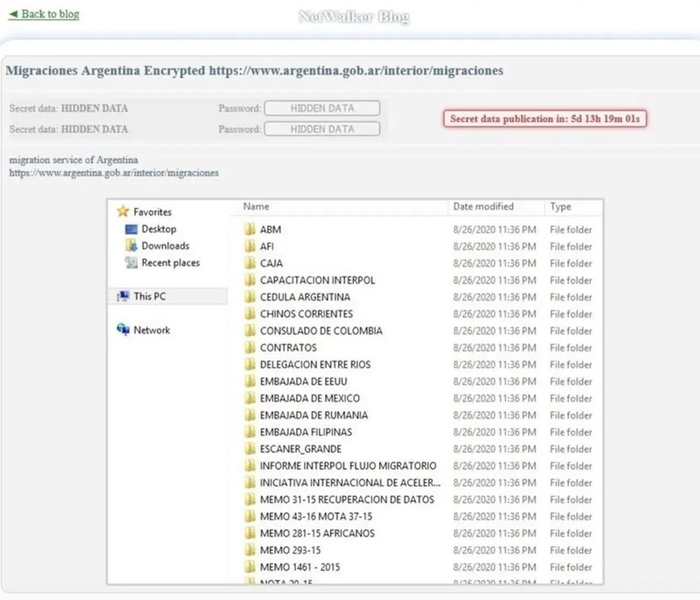Click the second HIDDEN DATA password field
The height and width of the screenshot is (600, 700).
point(322,129)
